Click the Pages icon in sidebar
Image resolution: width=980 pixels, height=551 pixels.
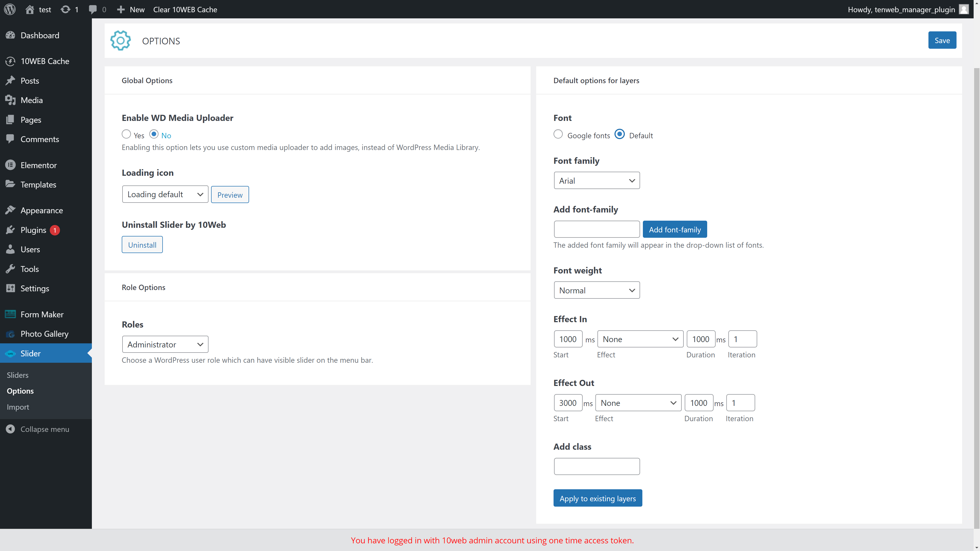10,119
